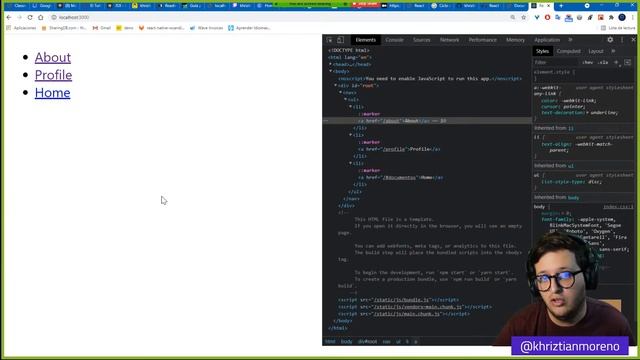Viewport: 640px width, 360px height.
Task: Select the Styles sidebar tab
Action: [x=542, y=51]
